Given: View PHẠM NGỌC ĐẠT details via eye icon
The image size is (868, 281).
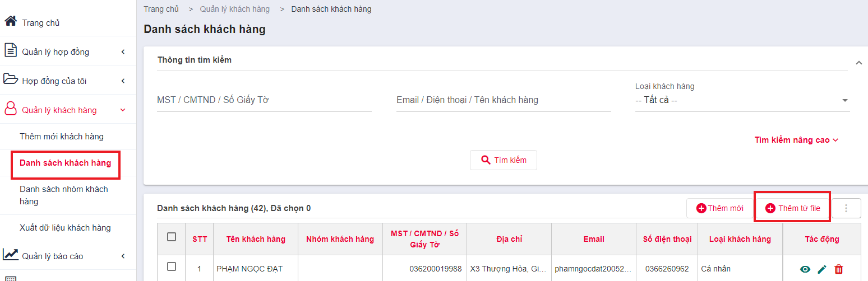Looking at the screenshot, I should (805, 269).
